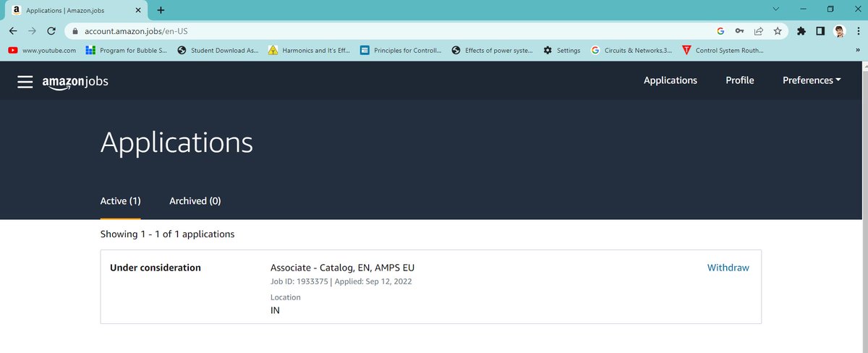Click the Under consideration status text

pyautogui.click(x=156, y=268)
